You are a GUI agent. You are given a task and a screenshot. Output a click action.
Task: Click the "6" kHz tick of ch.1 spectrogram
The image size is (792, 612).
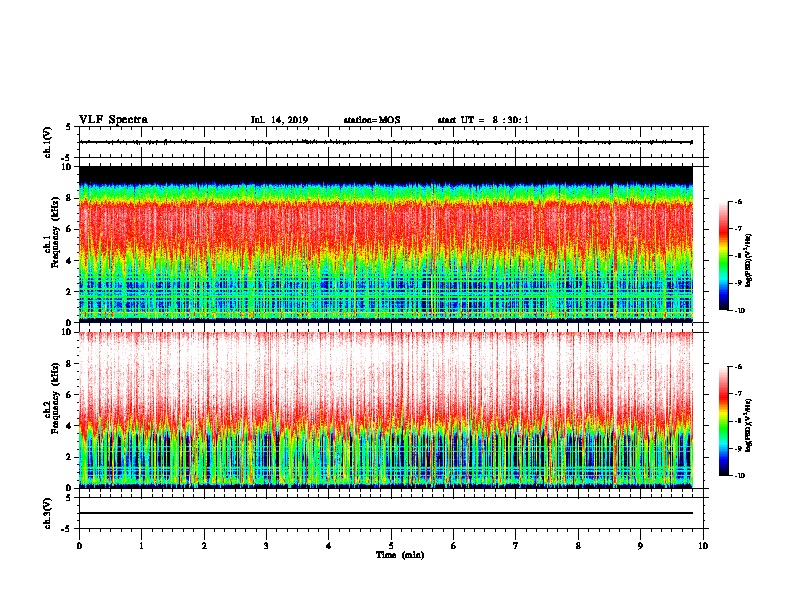point(70,229)
